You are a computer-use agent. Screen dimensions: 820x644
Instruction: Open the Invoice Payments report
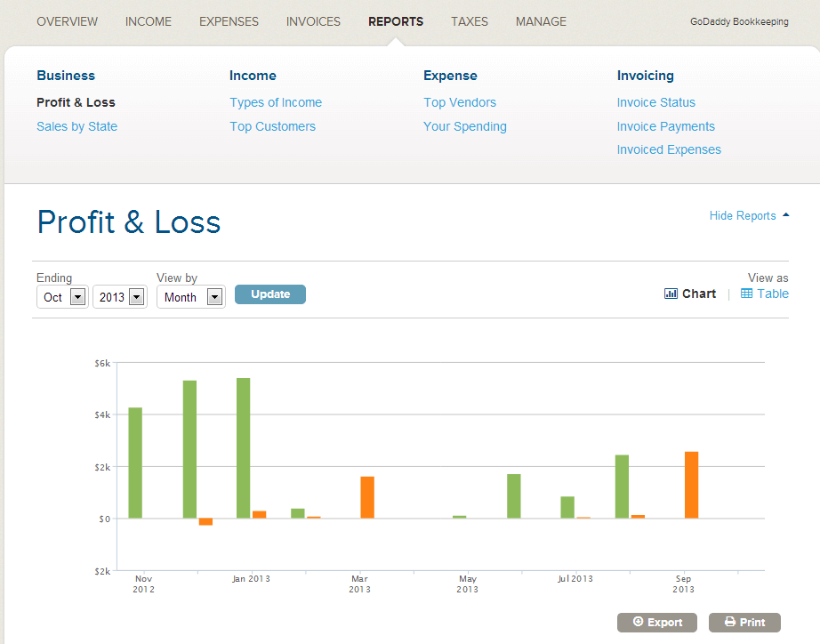point(665,126)
